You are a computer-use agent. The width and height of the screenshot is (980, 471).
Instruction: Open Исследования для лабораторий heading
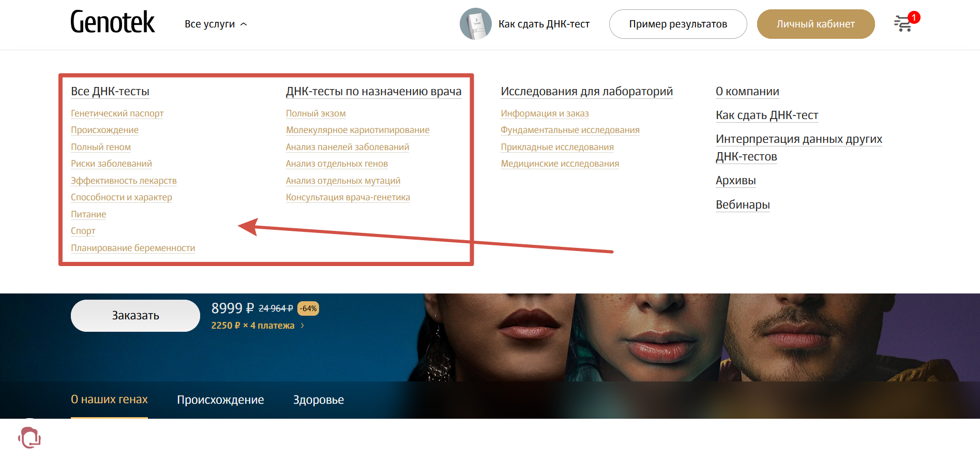tap(587, 92)
